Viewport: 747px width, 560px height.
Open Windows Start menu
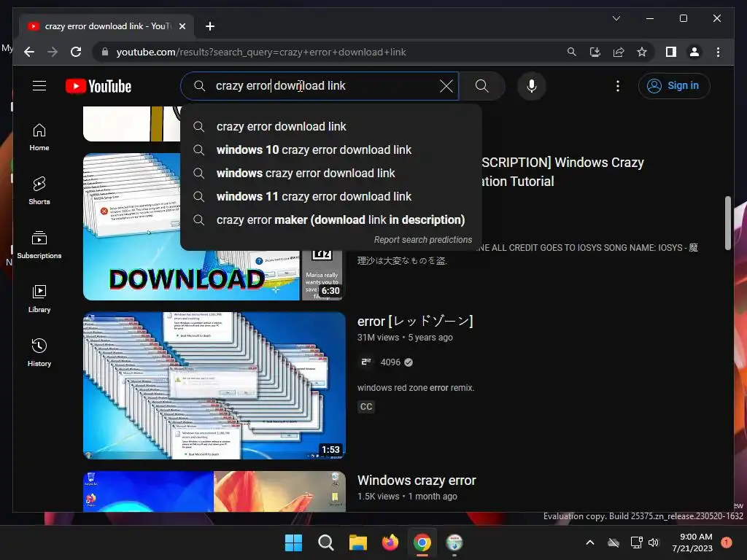click(x=293, y=542)
